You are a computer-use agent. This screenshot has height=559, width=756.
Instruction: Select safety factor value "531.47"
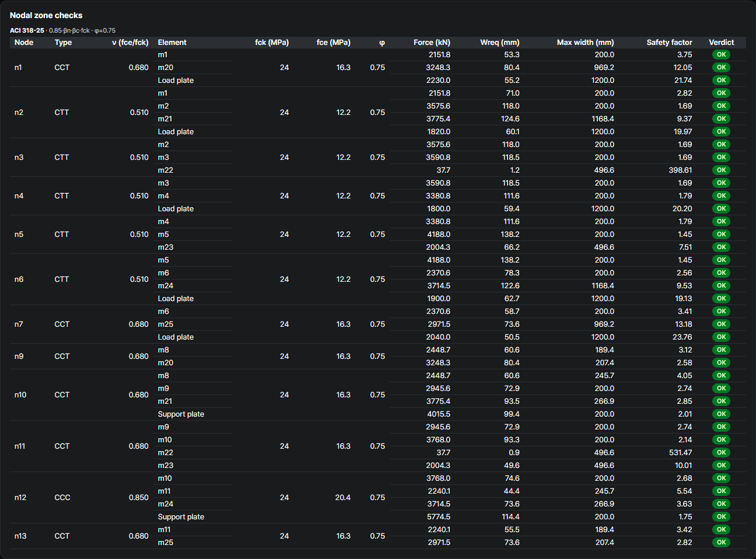680,453
